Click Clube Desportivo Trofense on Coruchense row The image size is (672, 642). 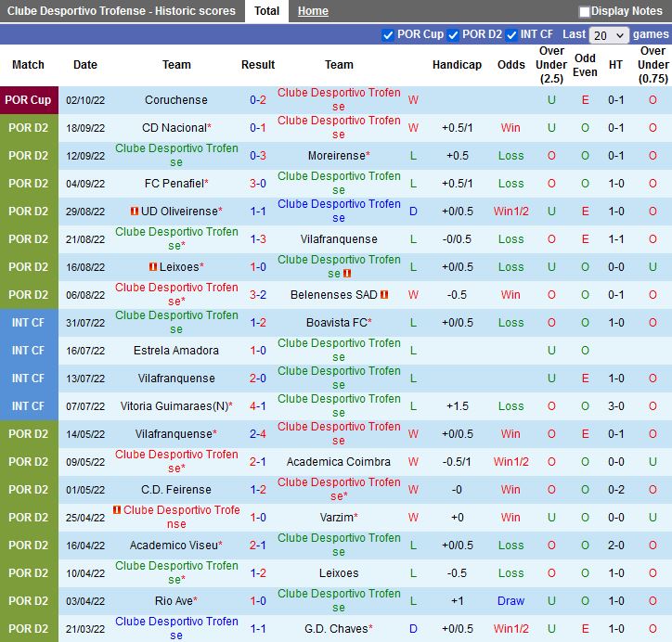pos(339,99)
